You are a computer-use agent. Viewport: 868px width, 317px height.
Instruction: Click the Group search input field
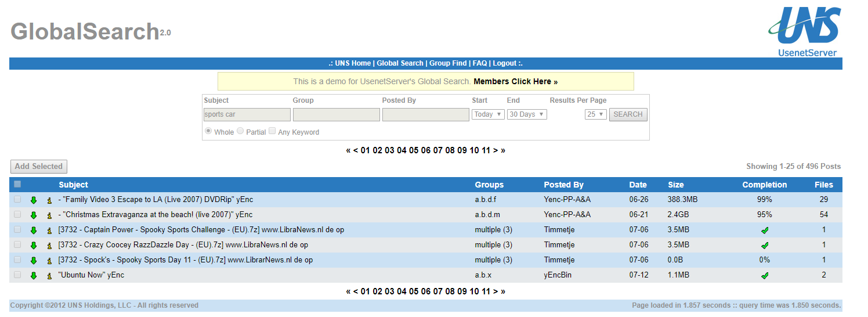(337, 114)
